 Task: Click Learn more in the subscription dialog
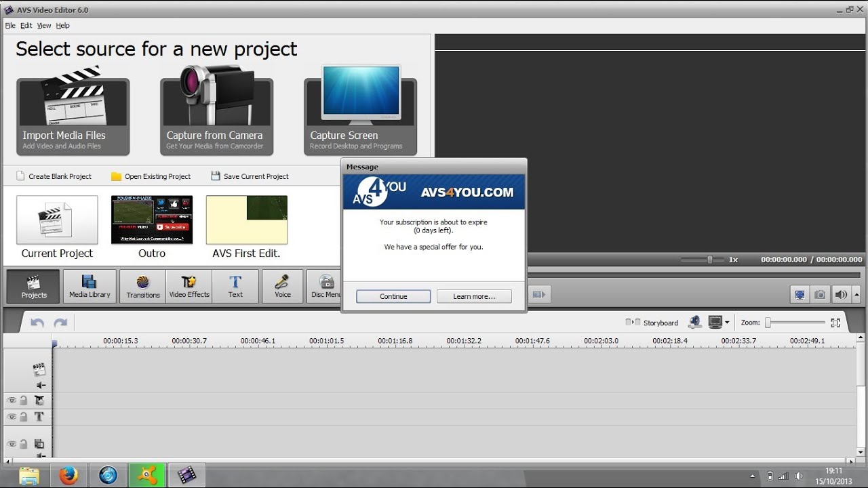474,296
